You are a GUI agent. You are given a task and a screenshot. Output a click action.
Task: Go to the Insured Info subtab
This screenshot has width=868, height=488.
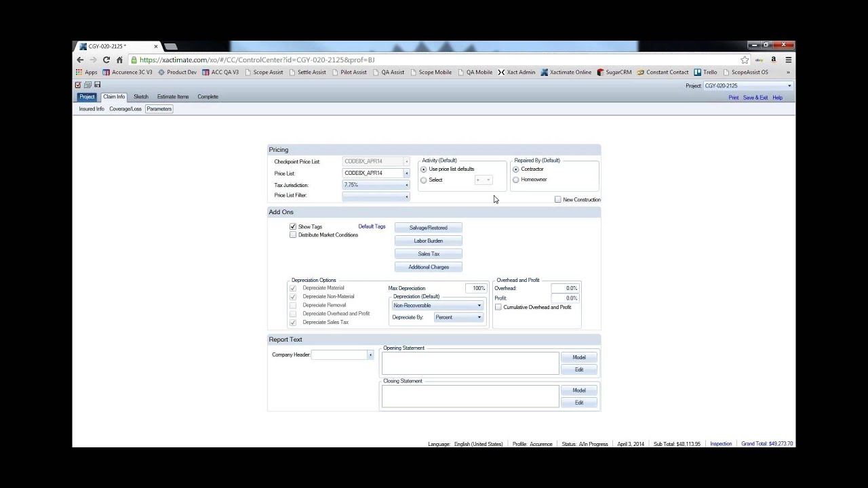click(92, 109)
